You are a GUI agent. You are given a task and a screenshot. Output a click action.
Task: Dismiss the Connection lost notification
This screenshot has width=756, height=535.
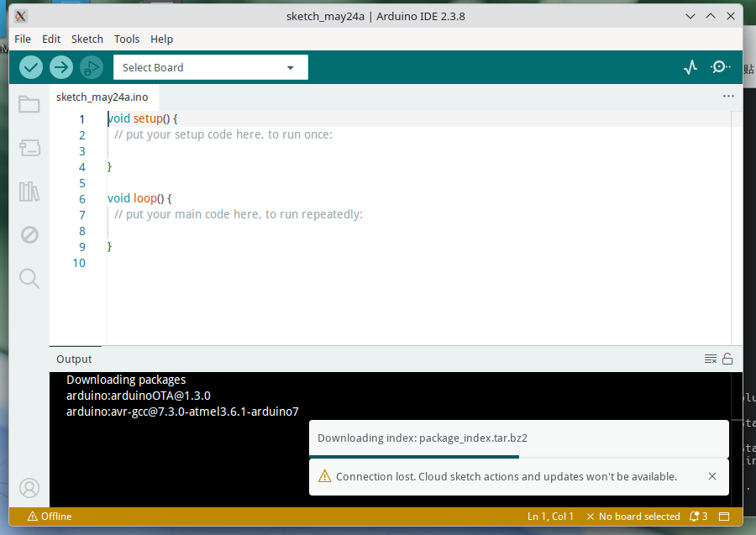pos(712,476)
